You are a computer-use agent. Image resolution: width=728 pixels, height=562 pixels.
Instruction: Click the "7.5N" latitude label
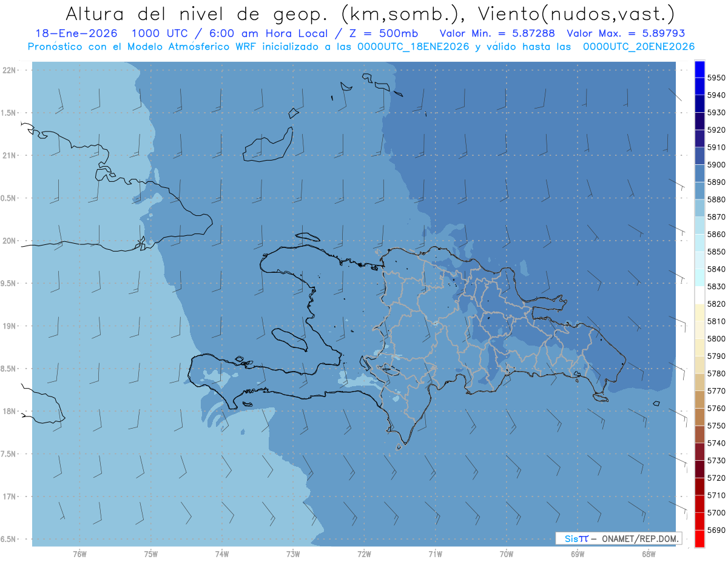[x=8, y=453]
